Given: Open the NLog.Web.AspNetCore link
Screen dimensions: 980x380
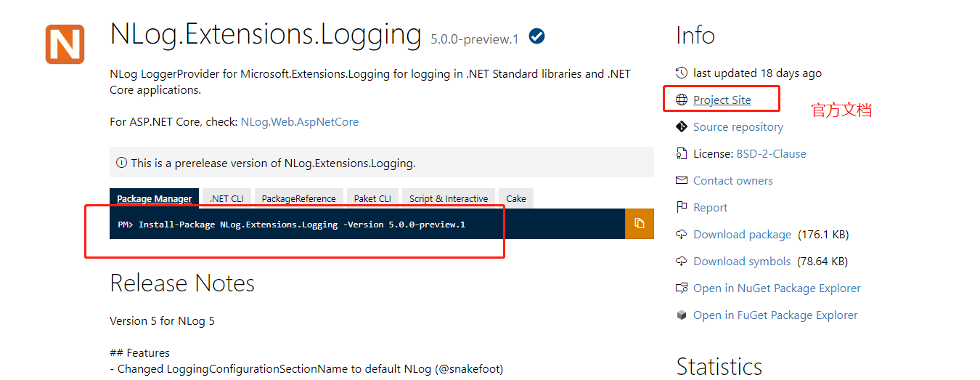Looking at the screenshot, I should [299, 122].
